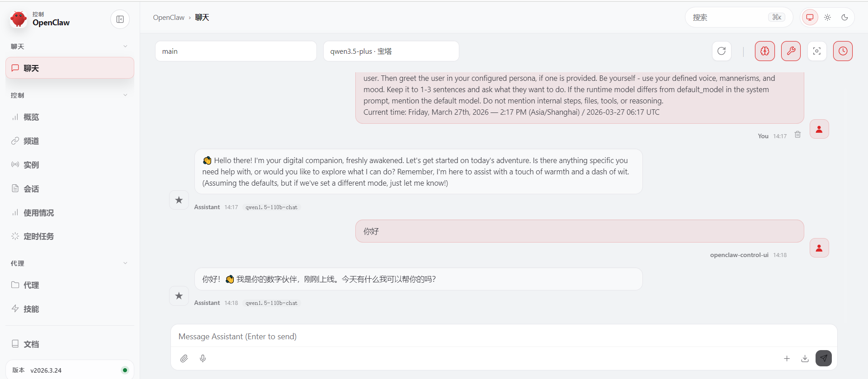
Task: Focus the 搜索 search box
Action: (739, 17)
